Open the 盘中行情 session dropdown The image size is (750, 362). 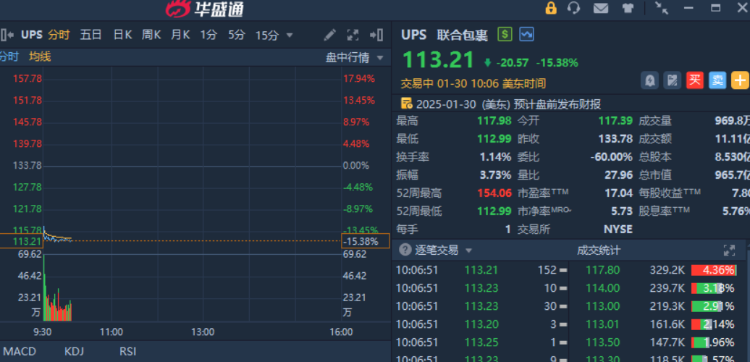(354, 58)
